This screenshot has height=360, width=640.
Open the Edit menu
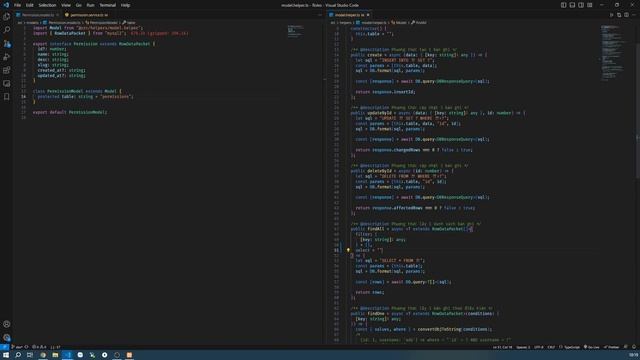click(30, 5)
